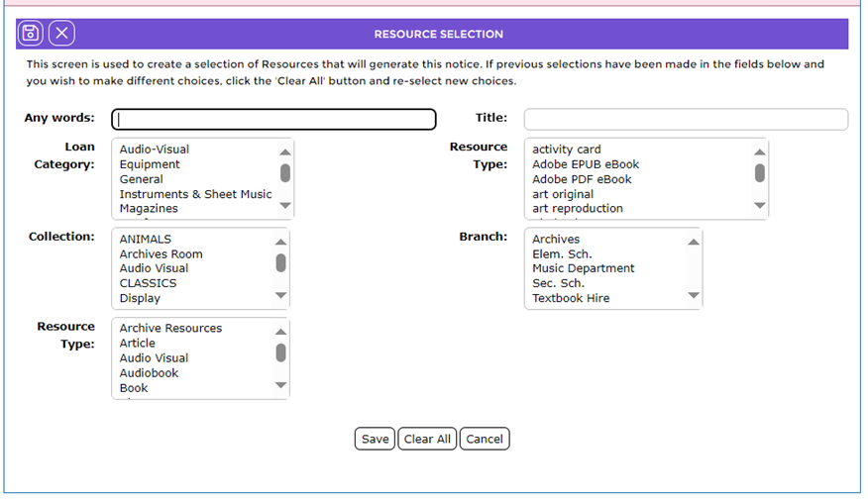This screenshot has height=502, width=868.
Task: Click Loan Category scrollbar thumb
Action: [285, 173]
